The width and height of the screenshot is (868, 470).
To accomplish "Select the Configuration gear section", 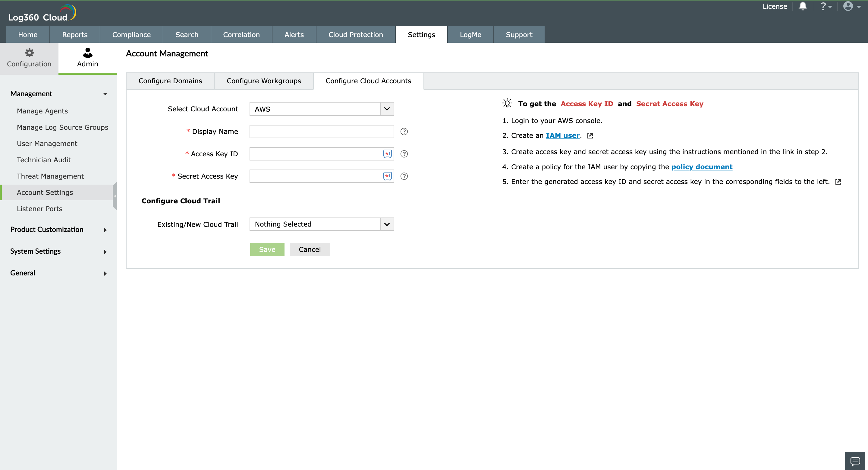I will (x=29, y=58).
